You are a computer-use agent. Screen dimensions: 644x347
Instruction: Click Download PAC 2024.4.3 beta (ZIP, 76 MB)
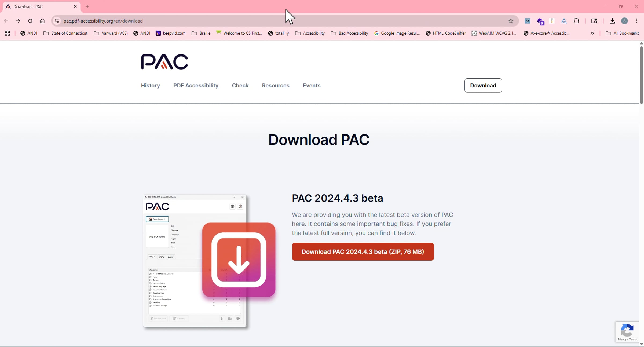363,252
